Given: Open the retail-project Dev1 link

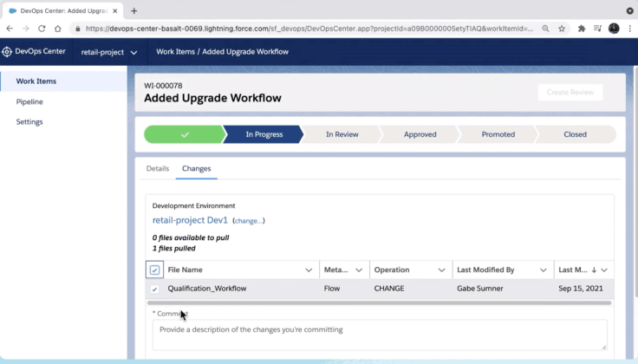Looking at the screenshot, I should click(190, 220).
